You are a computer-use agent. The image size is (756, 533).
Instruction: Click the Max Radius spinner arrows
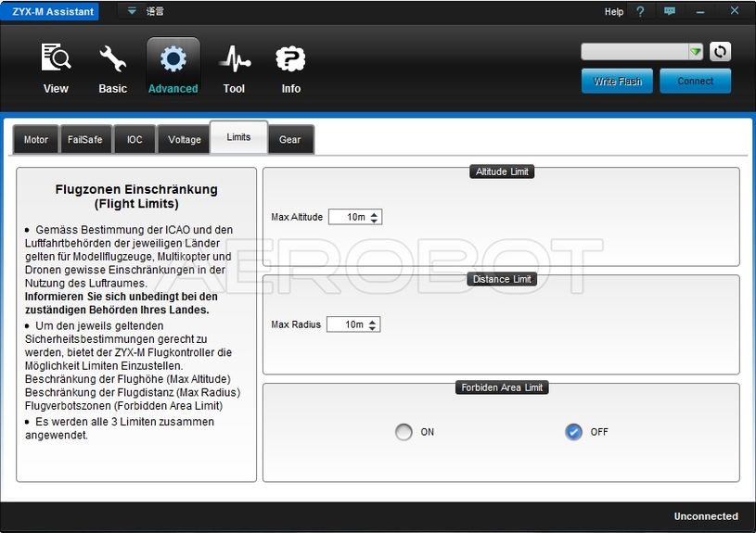373,325
